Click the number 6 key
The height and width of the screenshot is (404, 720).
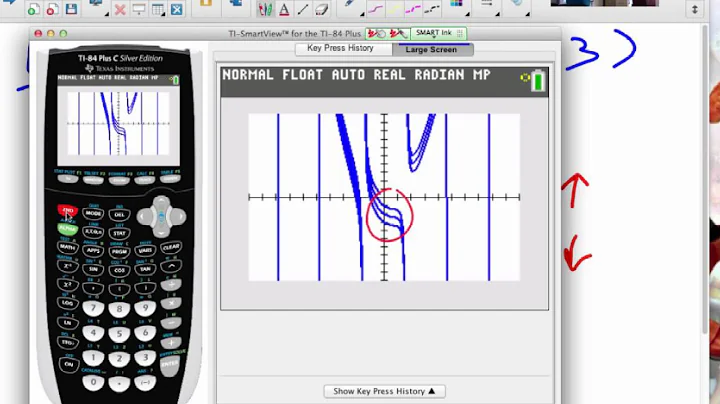146,332
